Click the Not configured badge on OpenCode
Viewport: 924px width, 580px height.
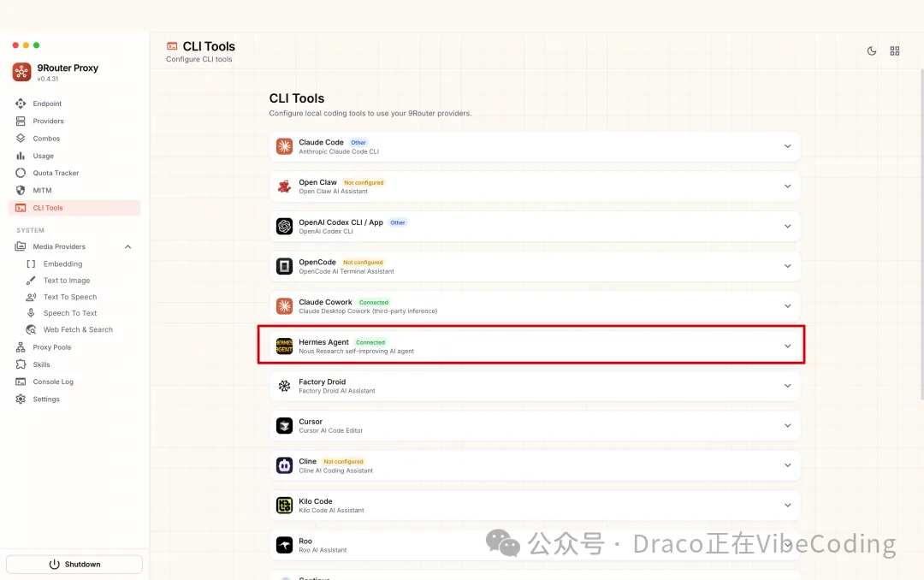[x=363, y=263]
